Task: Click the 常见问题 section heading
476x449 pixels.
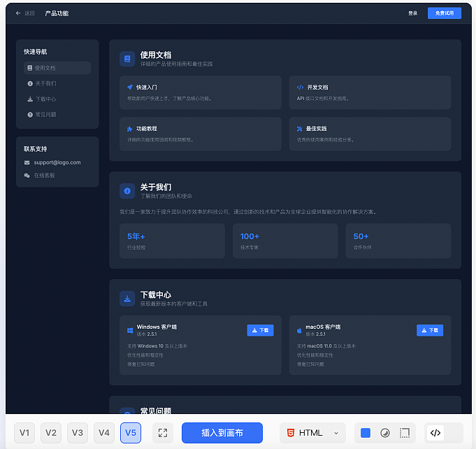Action: point(155,411)
